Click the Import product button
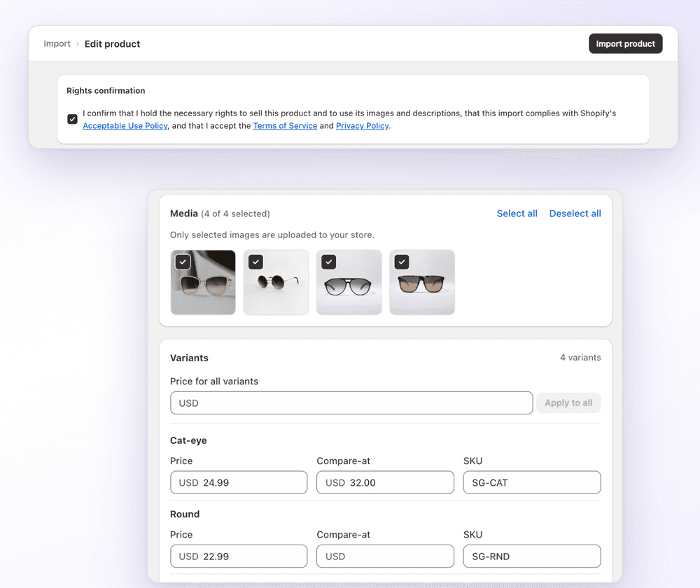This screenshot has width=700, height=588. click(x=625, y=44)
